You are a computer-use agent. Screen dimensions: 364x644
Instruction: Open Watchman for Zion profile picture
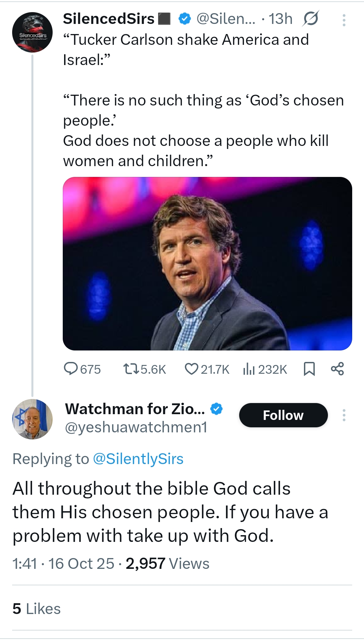(x=32, y=419)
